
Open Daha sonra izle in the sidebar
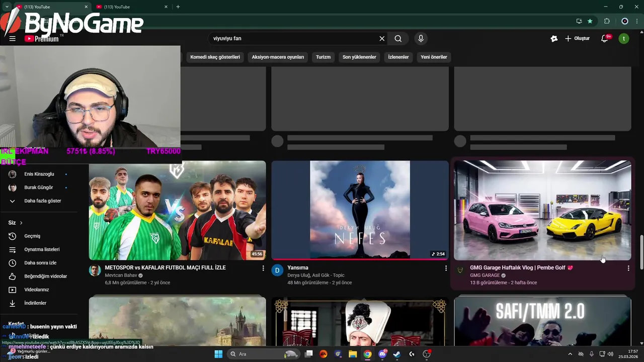click(x=39, y=263)
